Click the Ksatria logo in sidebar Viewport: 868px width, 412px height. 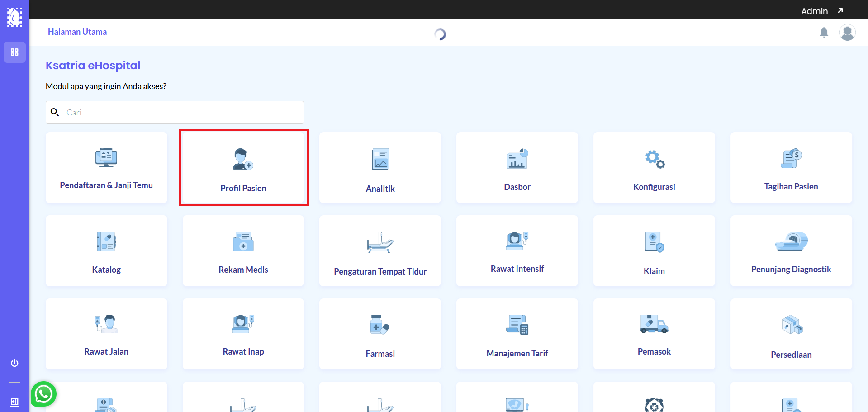click(x=14, y=17)
